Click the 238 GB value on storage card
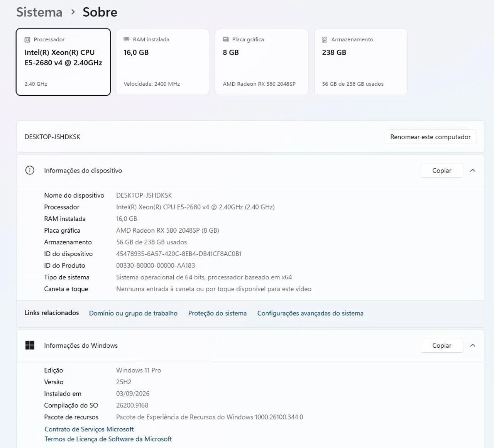 pyautogui.click(x=334, y=52)
